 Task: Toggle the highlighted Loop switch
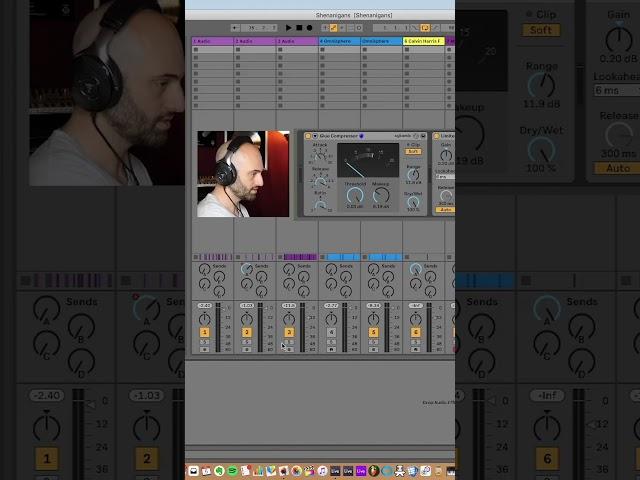tap(425, 28)
